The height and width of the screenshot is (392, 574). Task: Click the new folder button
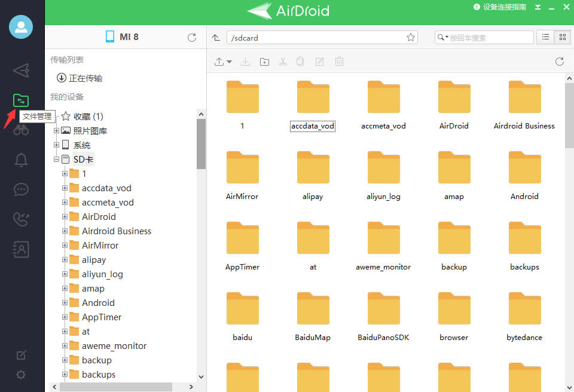[x=264, y=62]
